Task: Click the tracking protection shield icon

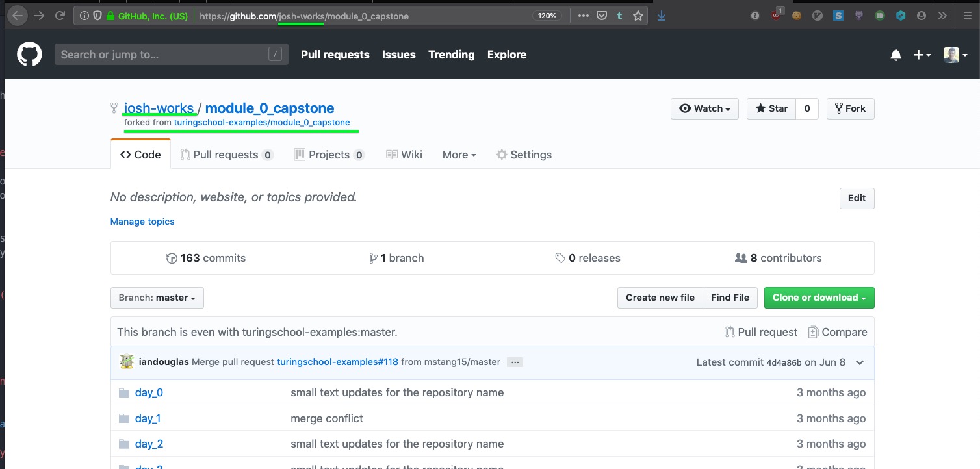Action: click(x=97, y=16)
